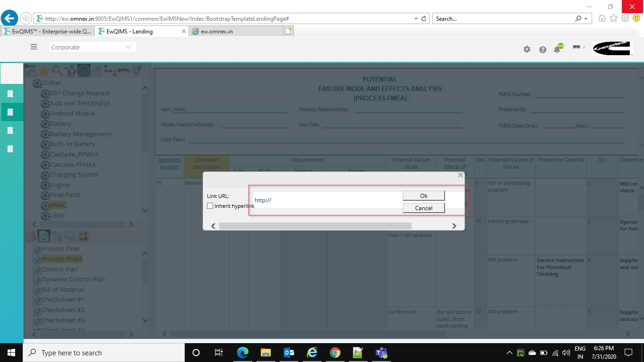Switch to the EwQIMS Enterprise-wide browser tab

click(x=48, y=31)
